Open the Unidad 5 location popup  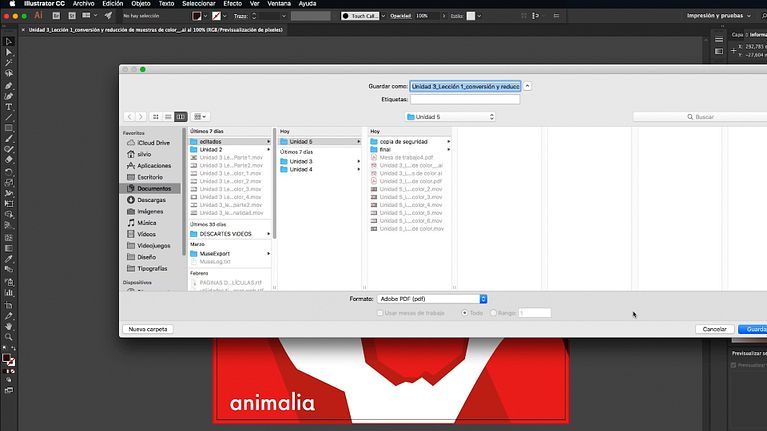(x=450, y=117)
